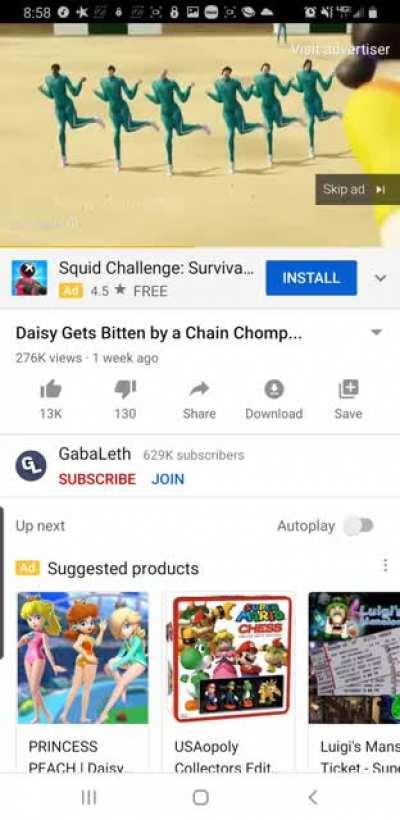Tap the Save to playlist icon
400x820 pixels.
point(348,389)
